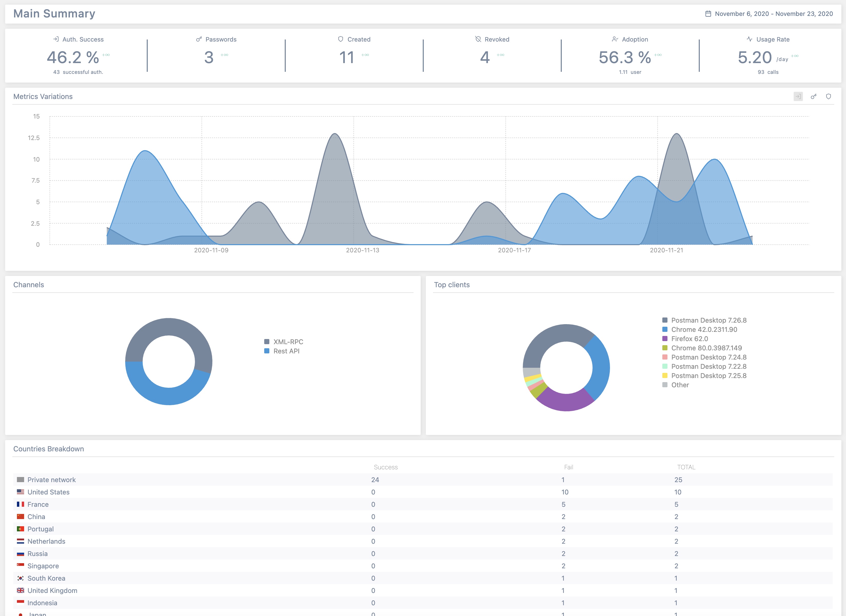Click the 2020-11-21 x-axis label

667,250
